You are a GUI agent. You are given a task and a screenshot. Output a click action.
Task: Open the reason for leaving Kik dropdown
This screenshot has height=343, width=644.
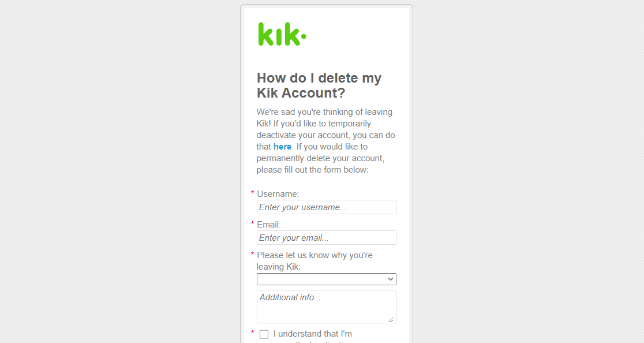point(326,279)
